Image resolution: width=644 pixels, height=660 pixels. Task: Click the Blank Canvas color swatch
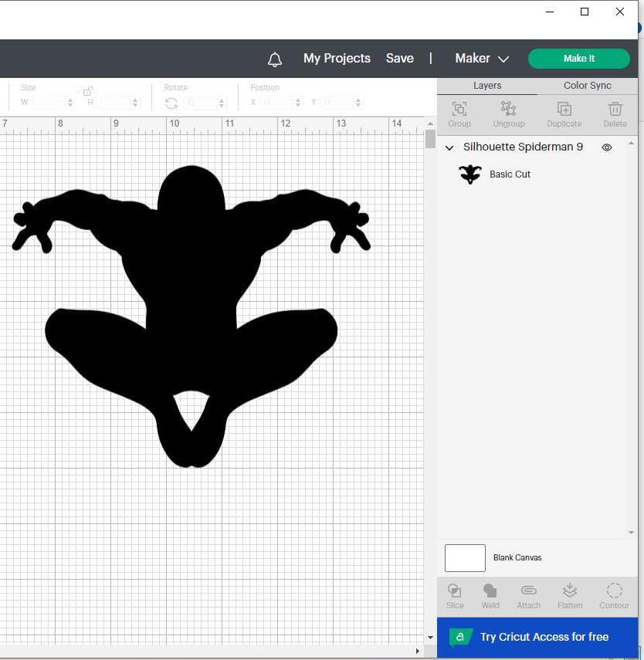pos(465,557)
